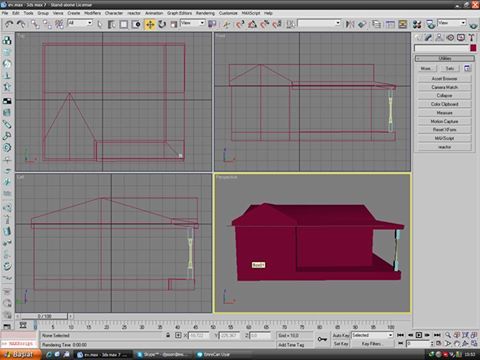This screenshot has width=480, height=360.
Task: Click the Mirror tool icon
Action: (350, 24)
